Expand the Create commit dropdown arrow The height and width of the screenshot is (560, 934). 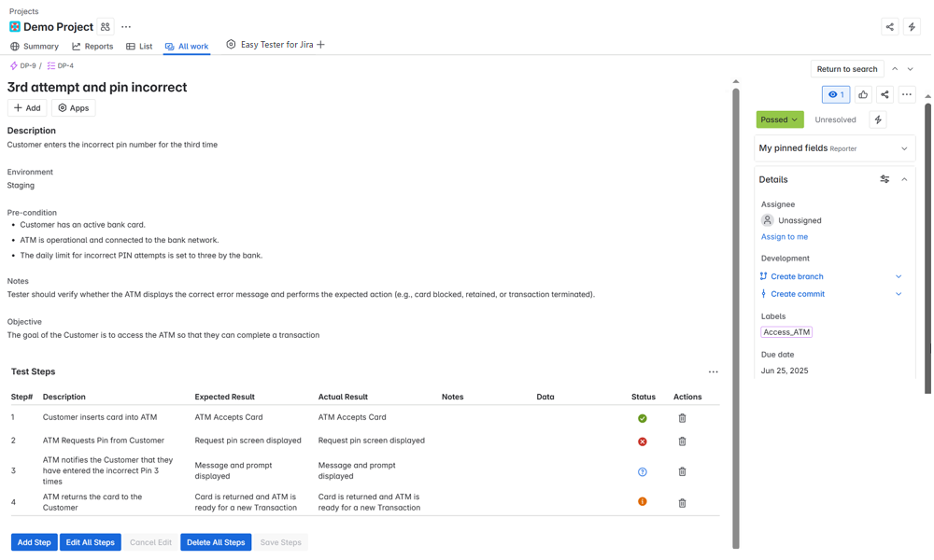[899, 294]
